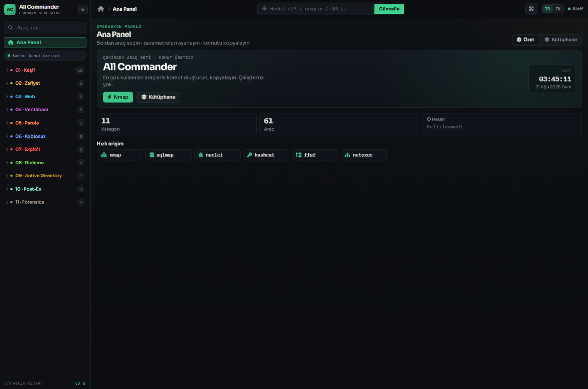Click the green status dot next to Aktif
The height and width of the screenshot is (389, 588).
(569, 9)
